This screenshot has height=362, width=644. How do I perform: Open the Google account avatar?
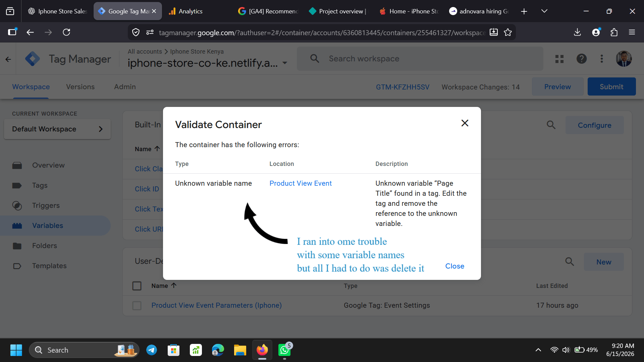click(624, 59)
